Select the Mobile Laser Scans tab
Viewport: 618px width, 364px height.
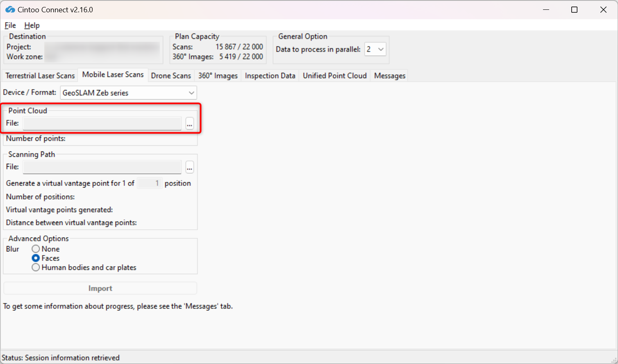click(x=113, y=75)
